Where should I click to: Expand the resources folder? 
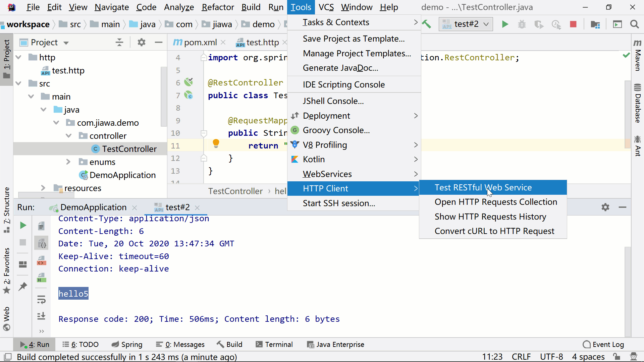43,188
